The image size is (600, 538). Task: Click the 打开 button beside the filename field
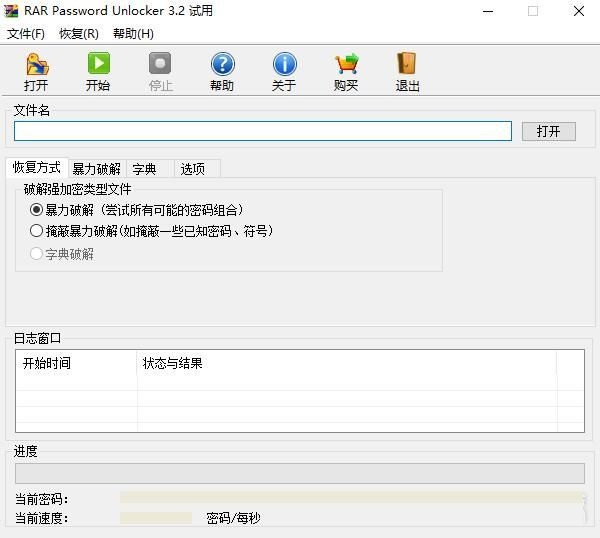[548, 131]
